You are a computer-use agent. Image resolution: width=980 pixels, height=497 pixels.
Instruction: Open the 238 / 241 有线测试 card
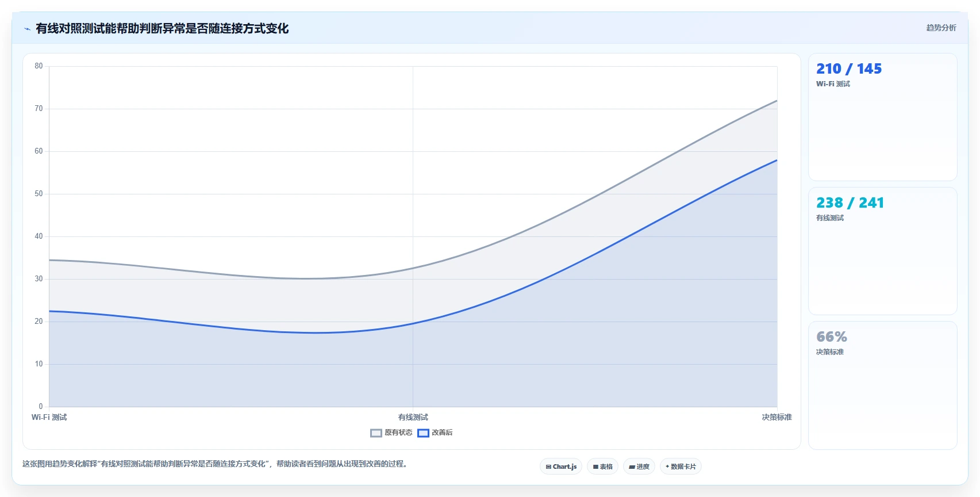coord(882,251)
